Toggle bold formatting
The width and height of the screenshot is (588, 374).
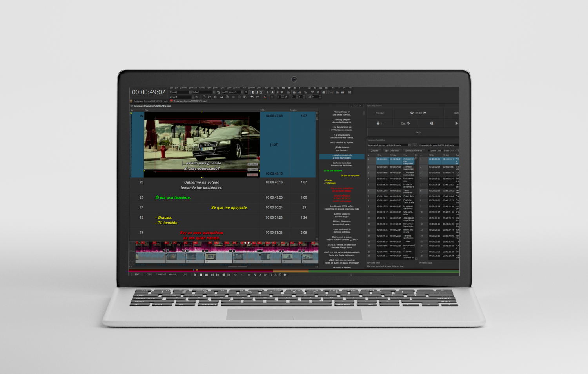253,92
